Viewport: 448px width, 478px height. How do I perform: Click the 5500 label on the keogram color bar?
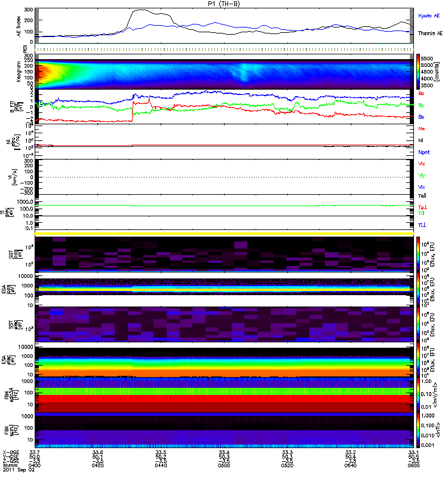point(426,59)
